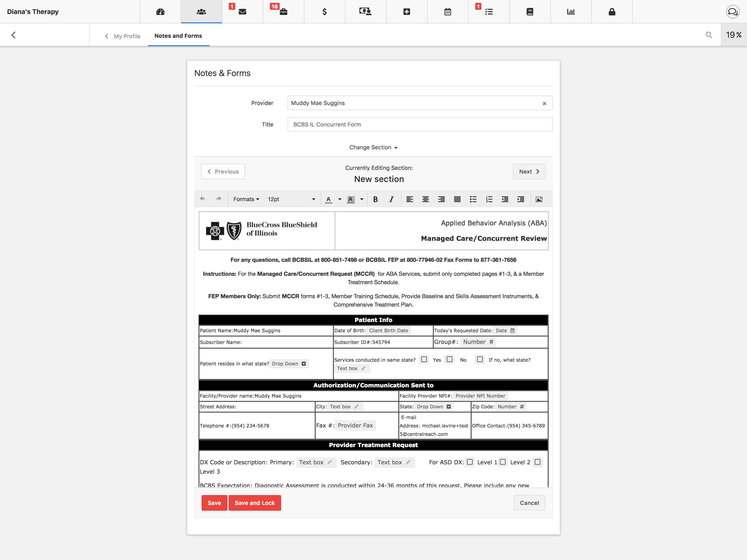Open the dashboard gauge icon

160,12
